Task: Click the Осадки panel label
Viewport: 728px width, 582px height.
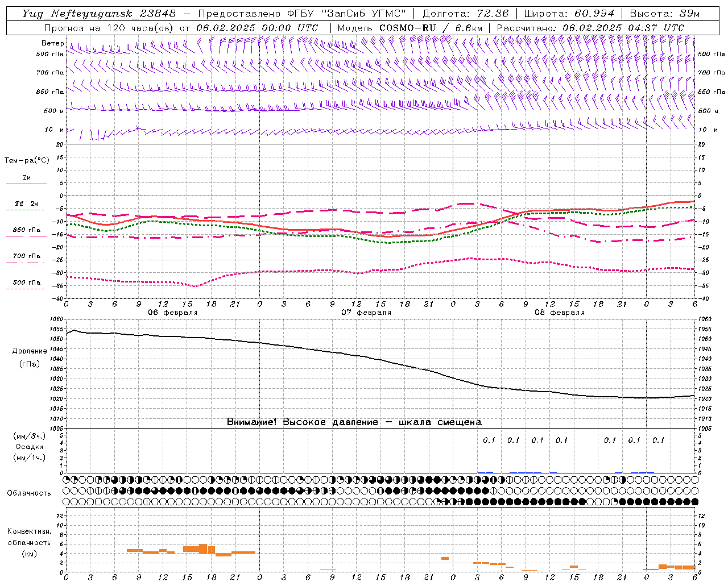Action: pyautogui.click(x=30, y=447)
